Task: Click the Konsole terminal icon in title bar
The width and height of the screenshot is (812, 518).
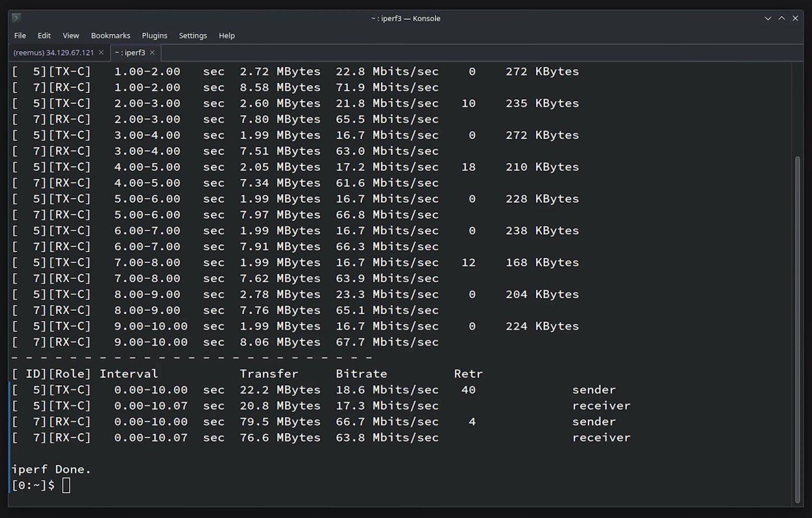Action: pyautogui.click(x=16, y=18)
